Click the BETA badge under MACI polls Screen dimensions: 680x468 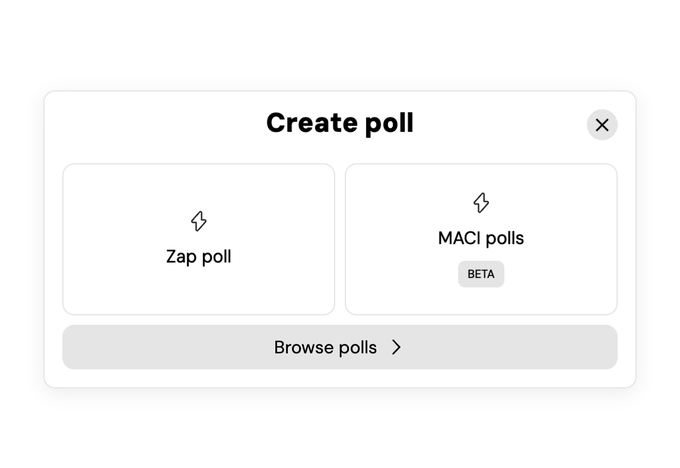coord(481,274)
